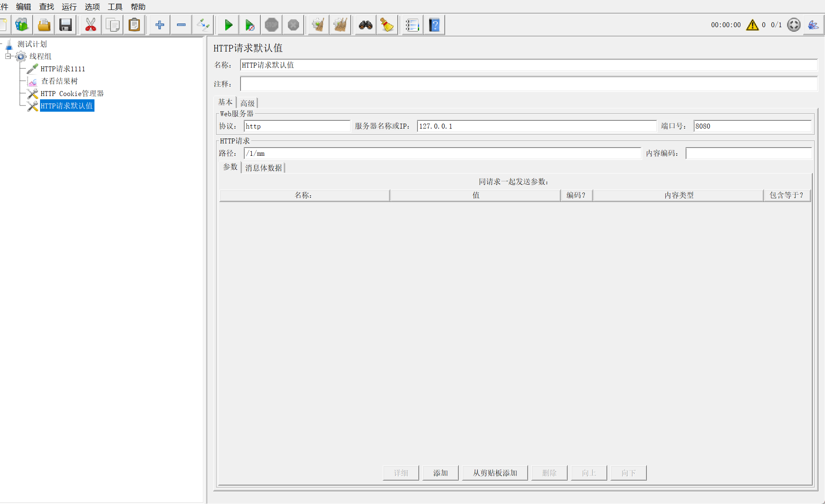The height and width of the screenshot is (504, 825).
Task: Start the test with green play icon
Action: click(228, 25)
